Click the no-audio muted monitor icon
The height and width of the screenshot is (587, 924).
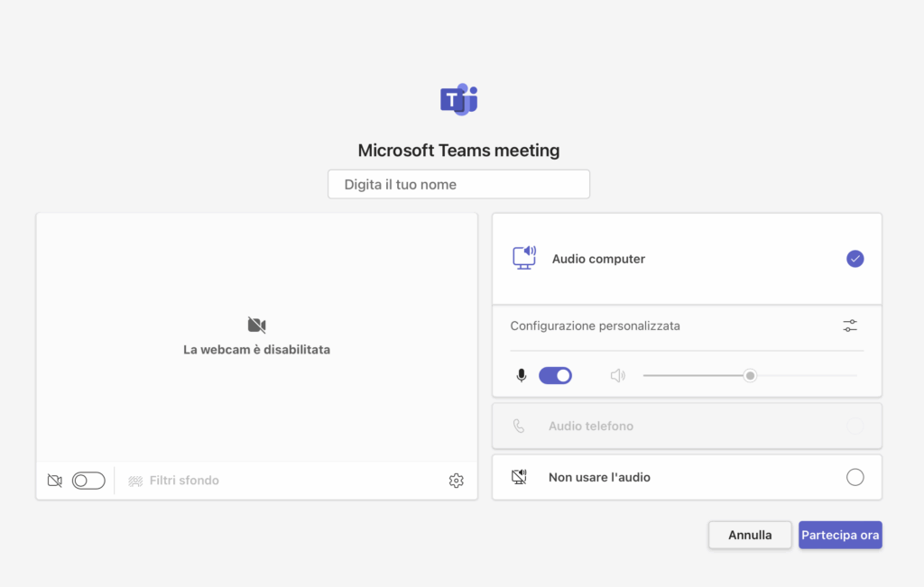click(x=519, y=477)
